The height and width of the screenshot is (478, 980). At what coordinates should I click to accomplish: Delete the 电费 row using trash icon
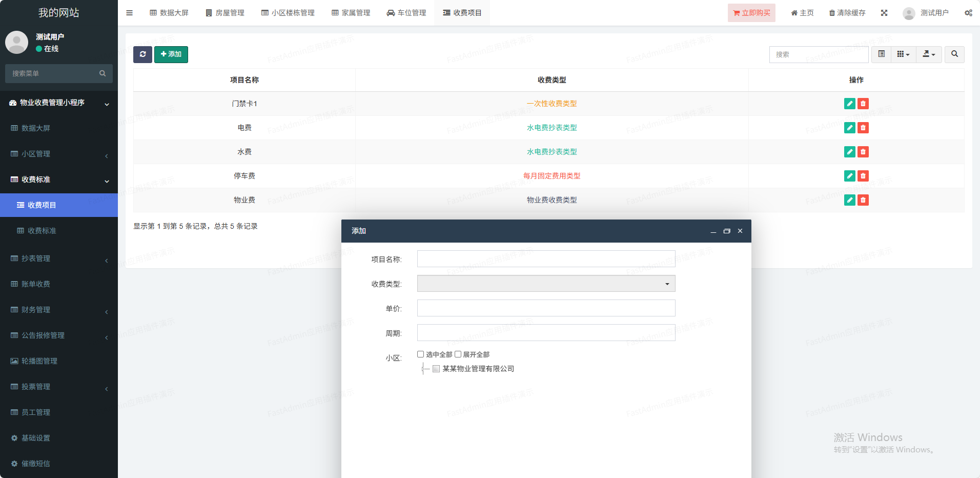click(863, 128)
